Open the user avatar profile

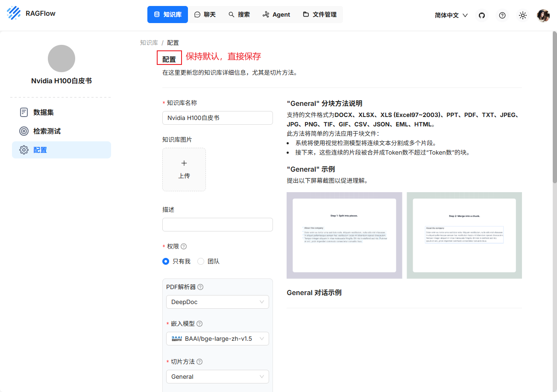[543, 15]
